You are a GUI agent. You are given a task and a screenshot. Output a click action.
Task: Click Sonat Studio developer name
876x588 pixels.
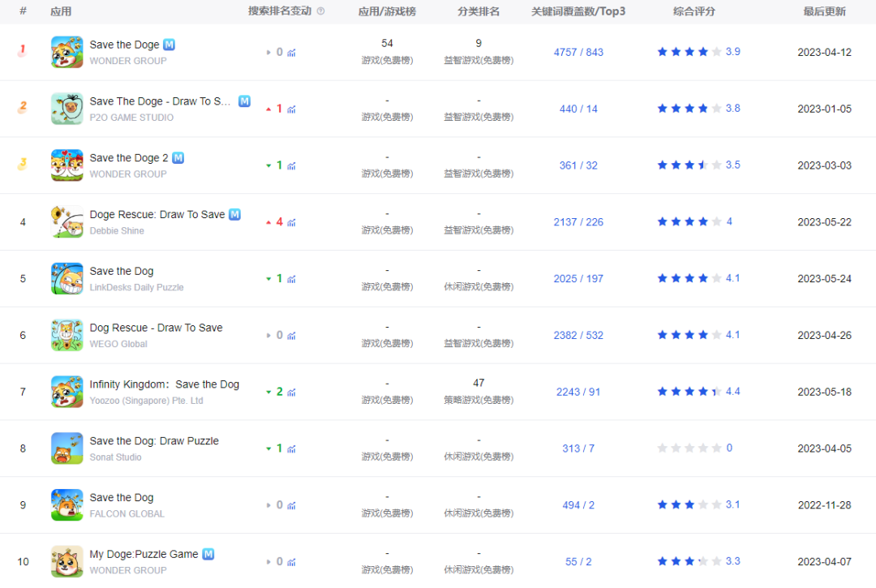click(116, 457)
